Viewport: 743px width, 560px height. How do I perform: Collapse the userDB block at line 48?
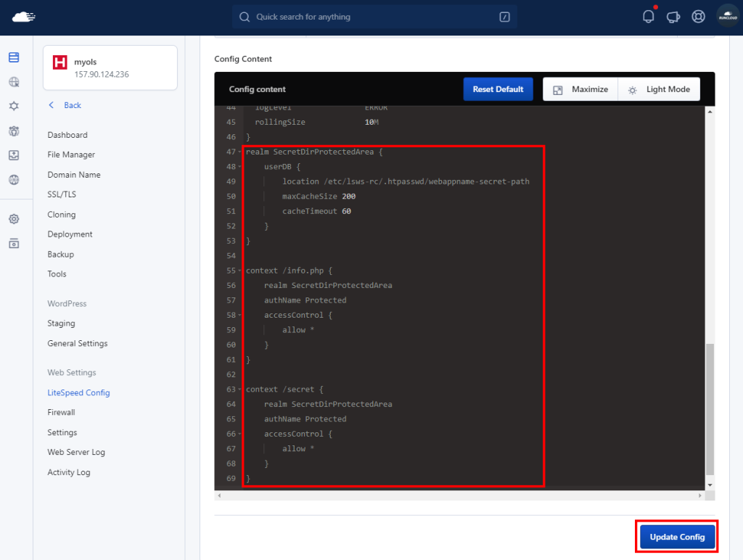pyautogui.click(x=239, y=167)
